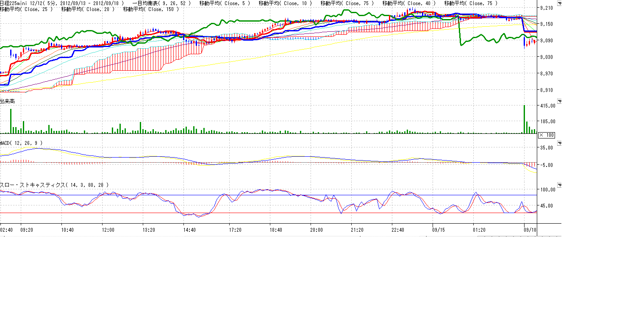644x327 pixels.
Task: Click the 出来高 volume panel label
Action: [8, 101]
